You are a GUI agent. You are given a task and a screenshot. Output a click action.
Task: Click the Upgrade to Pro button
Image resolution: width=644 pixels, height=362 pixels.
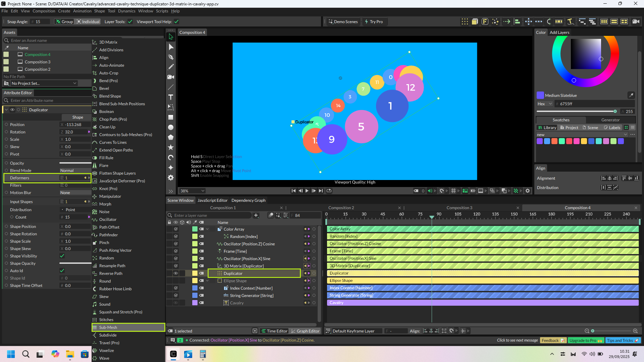[x=585, y=340]
